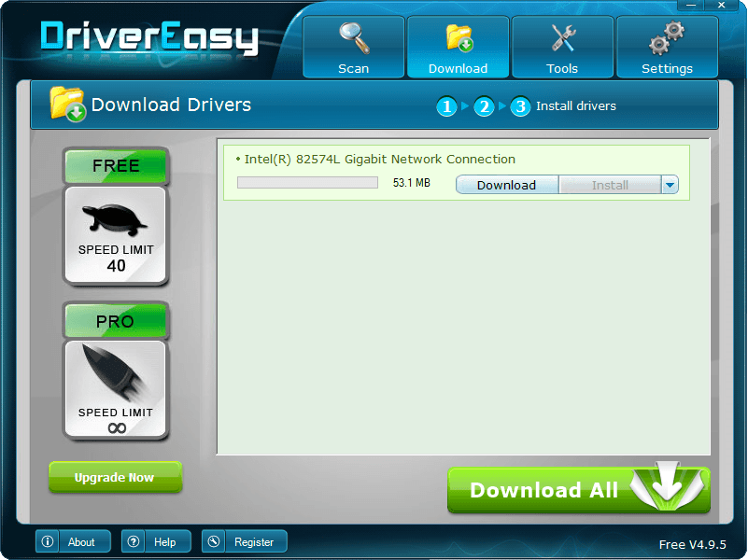Screen dimensions: 748x560
Task: Expand the dropdown arrow beside Install
Action: pos(670,185)
